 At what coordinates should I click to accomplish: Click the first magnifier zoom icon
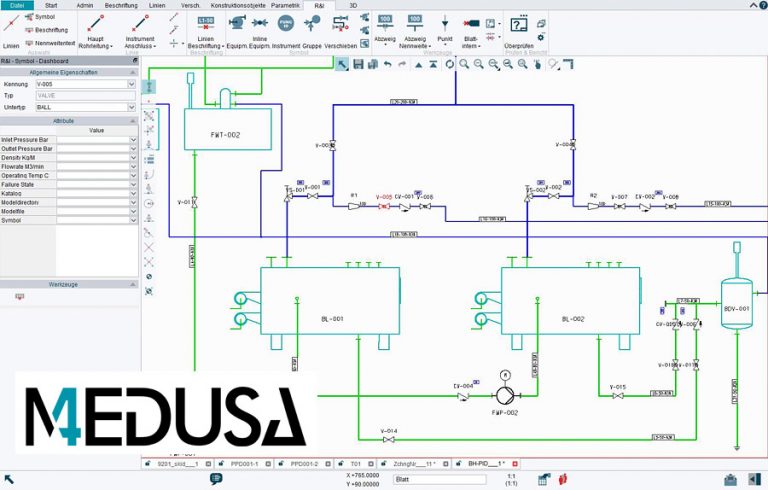point(464,64)
